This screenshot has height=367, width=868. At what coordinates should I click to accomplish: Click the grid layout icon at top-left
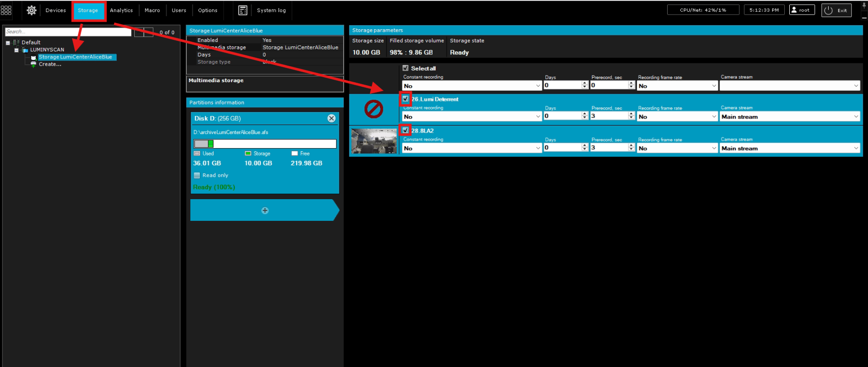(x=6, y=10)
